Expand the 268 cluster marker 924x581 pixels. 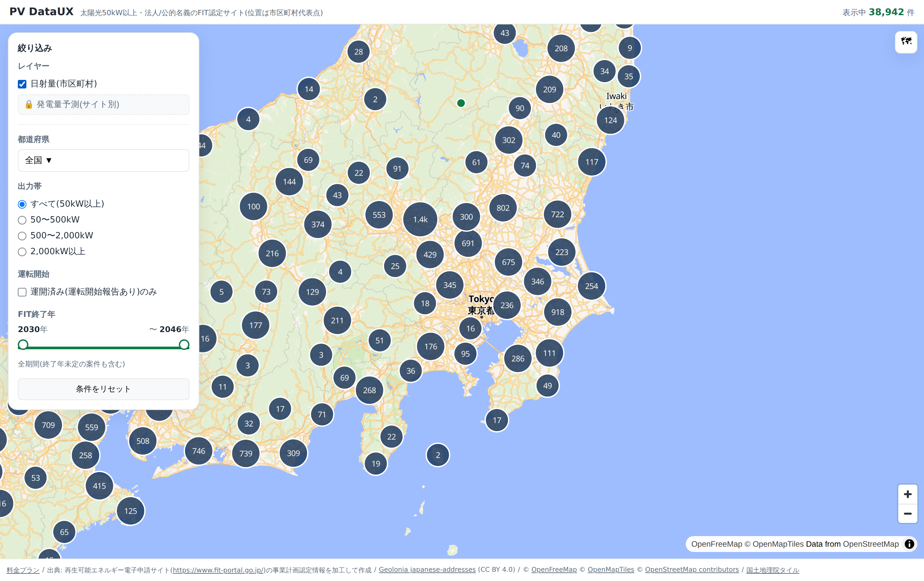[370, 390]
